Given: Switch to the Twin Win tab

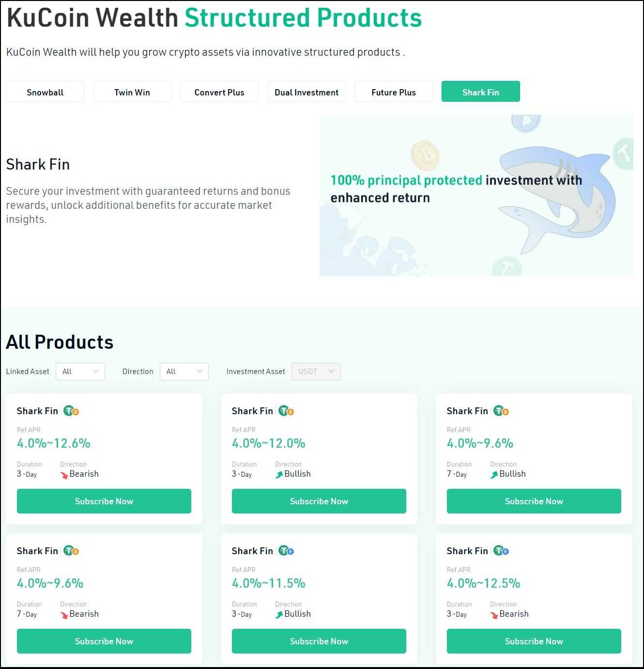Looking at the screenshot, I should pyautogui.click(x=132, y=92).
